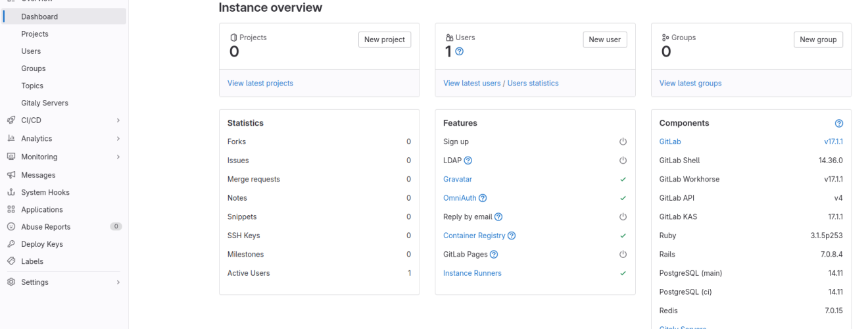Click the SSH Keys statistics row
Screen dimensions: 868x329
coord(319,236)
